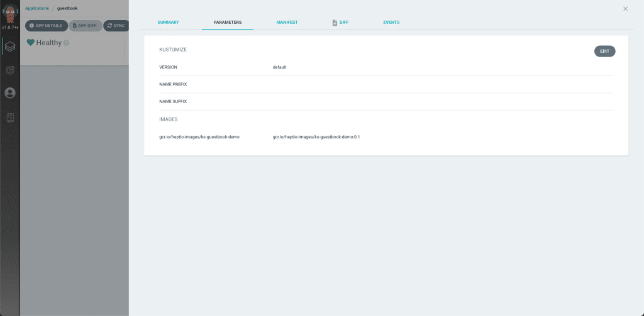
Task: Click the KUSTOMIZE section heading
Action: click(x=173, y=50)
